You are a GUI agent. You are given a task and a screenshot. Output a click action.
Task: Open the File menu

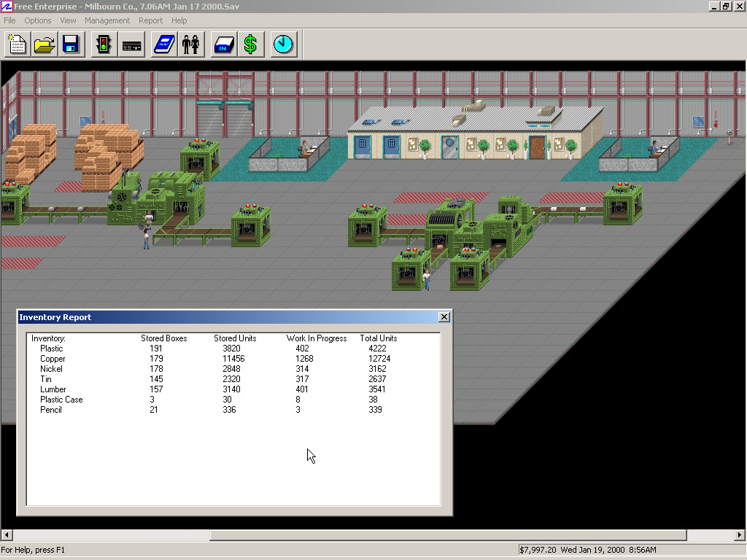pos(9,20)
